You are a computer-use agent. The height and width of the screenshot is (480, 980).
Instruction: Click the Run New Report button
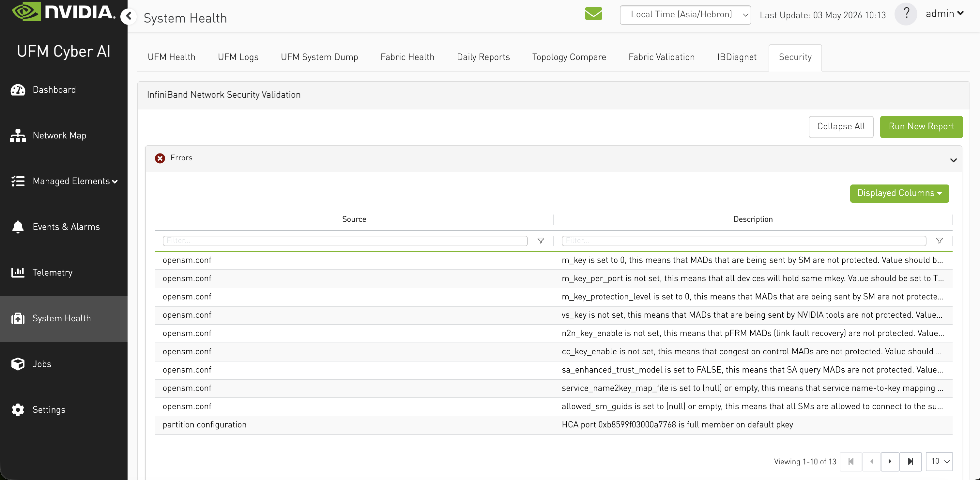tap(921, 127)
